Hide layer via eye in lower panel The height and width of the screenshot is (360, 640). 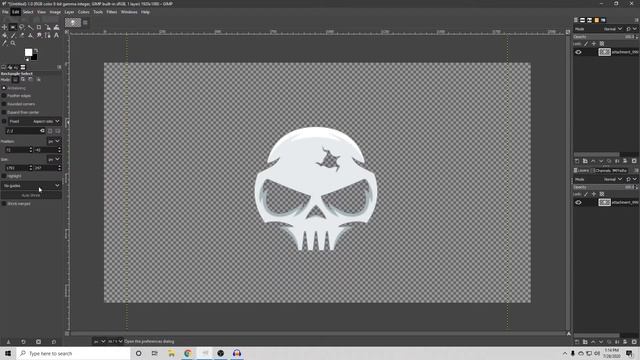[x=578, y=202]
